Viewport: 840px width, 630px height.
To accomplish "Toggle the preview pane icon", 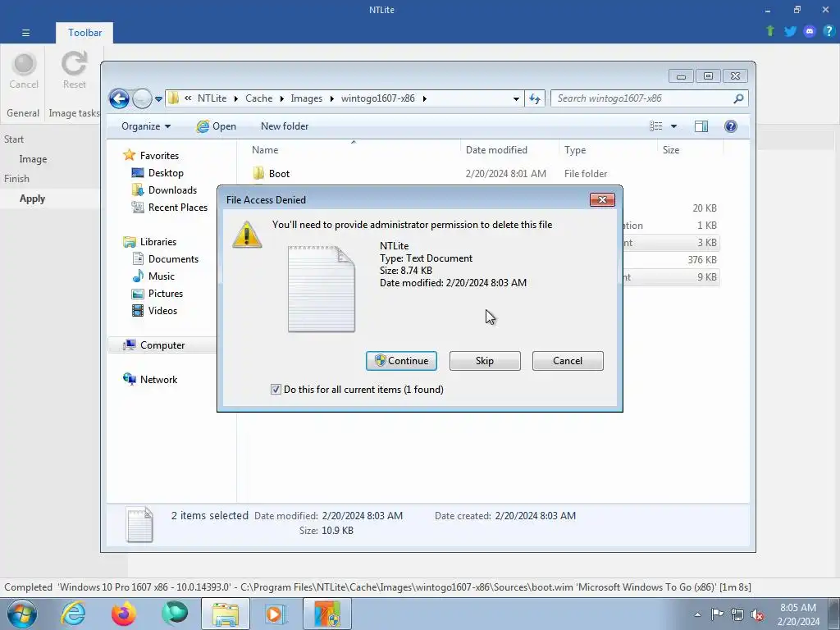I will (x=701, y=126).
